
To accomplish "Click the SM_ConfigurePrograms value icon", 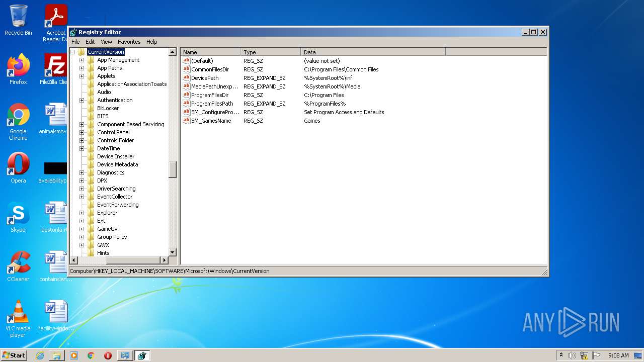I will click(x=186, y=112).
